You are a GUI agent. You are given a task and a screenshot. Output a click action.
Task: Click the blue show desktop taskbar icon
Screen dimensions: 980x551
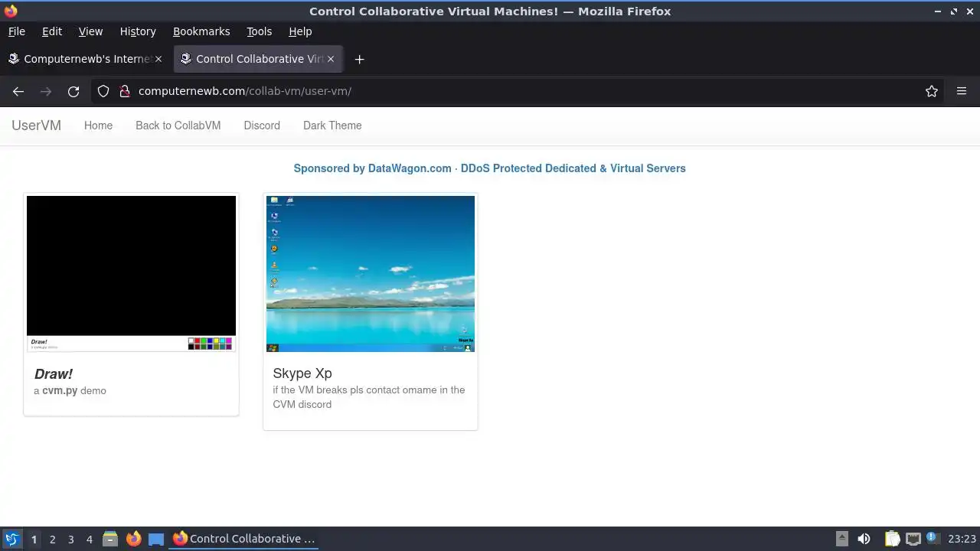coord(156,539)
